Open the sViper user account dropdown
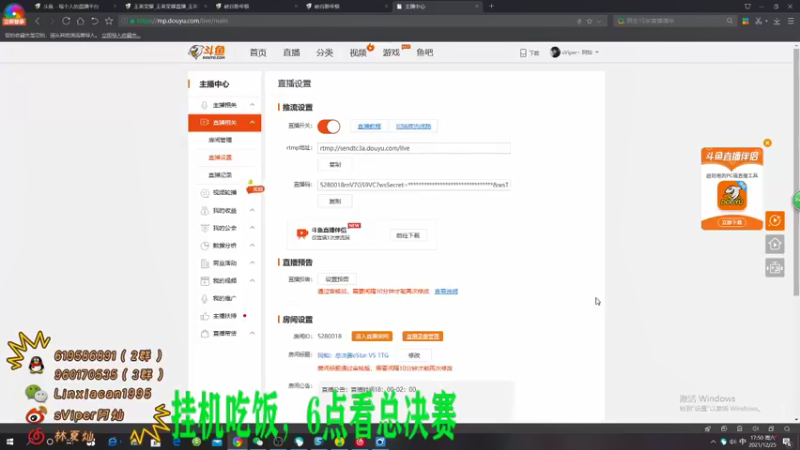The image size is (800, 450). click(x=574, y=52)
